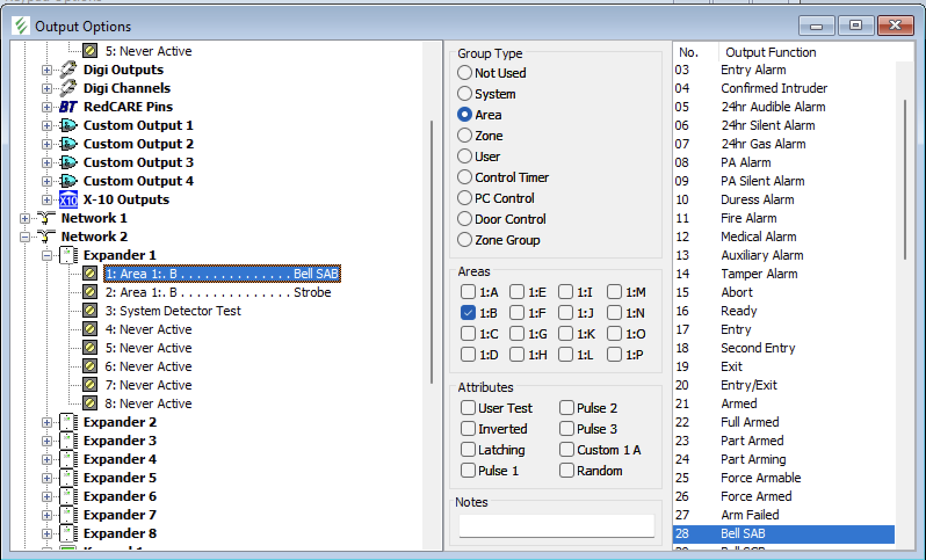The image size is (926, 560).
Task: Expand the Network 1 tree node
Action: click(25, 219)
